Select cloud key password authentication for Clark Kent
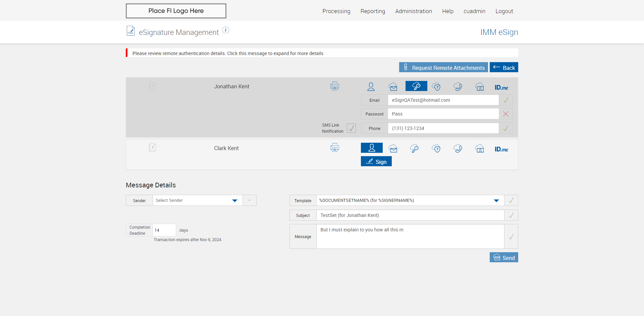The width and height of the screenshot is (644, 316). (414, 148)
